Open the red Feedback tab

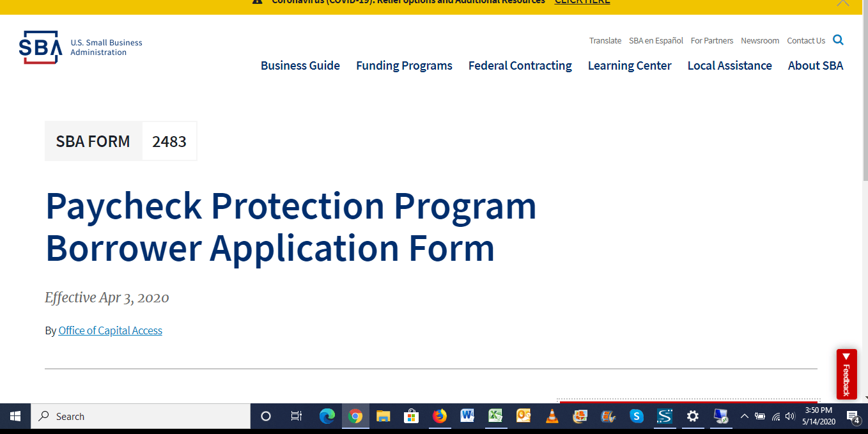click(846, 374)
